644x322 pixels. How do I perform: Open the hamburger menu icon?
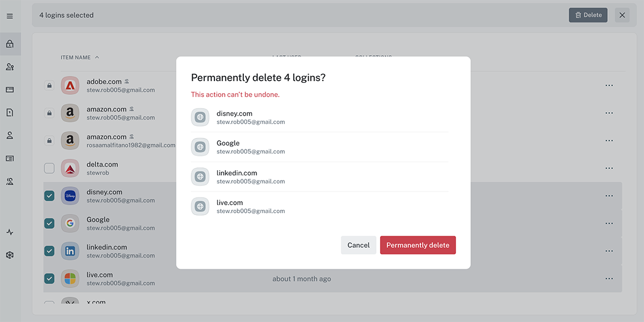[10, 16]
